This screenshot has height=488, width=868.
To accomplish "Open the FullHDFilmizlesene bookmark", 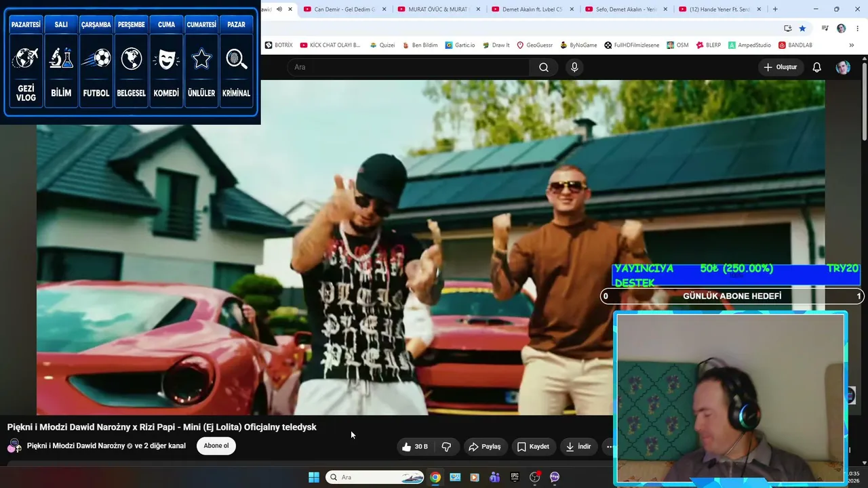I will point(632,45).
